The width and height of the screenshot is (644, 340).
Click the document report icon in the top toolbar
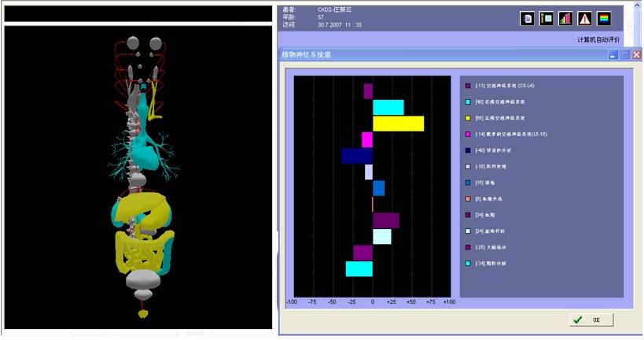(x=527, y=18)
